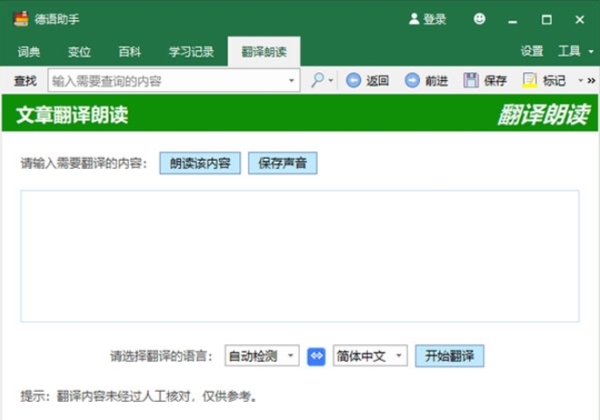Click the 查找 label
The width and height of the screenshot is (600, 420).
coord(25,81)
